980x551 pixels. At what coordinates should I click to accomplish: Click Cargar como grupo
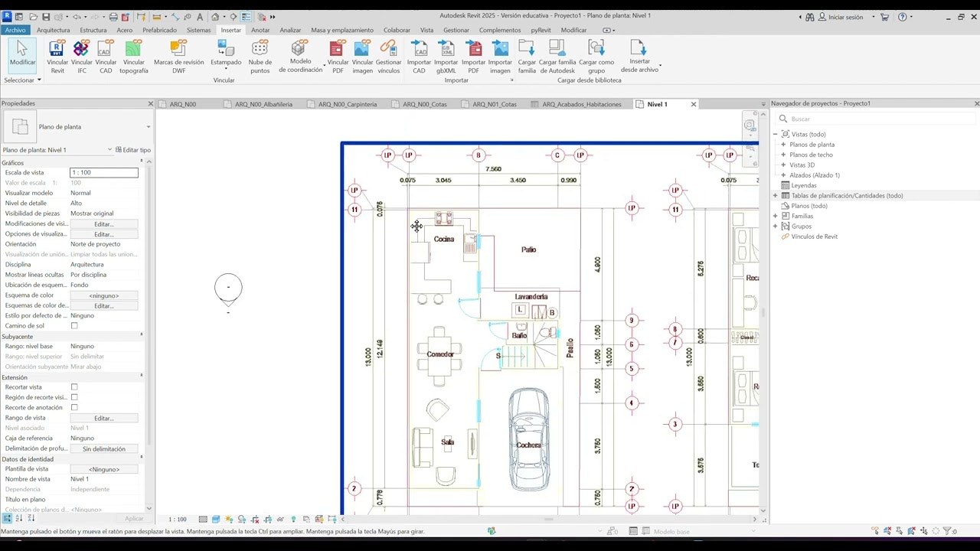(x=596, y=57)
